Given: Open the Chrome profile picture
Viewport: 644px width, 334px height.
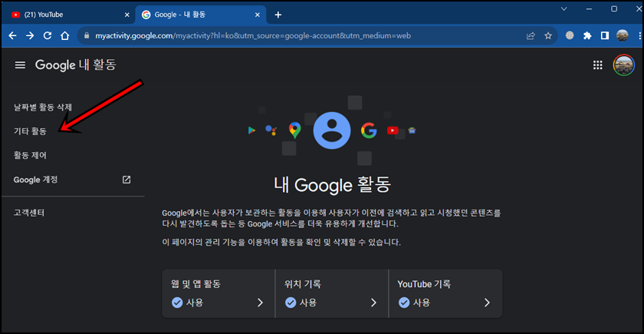Looking at the screenshot, I should 623,36.
